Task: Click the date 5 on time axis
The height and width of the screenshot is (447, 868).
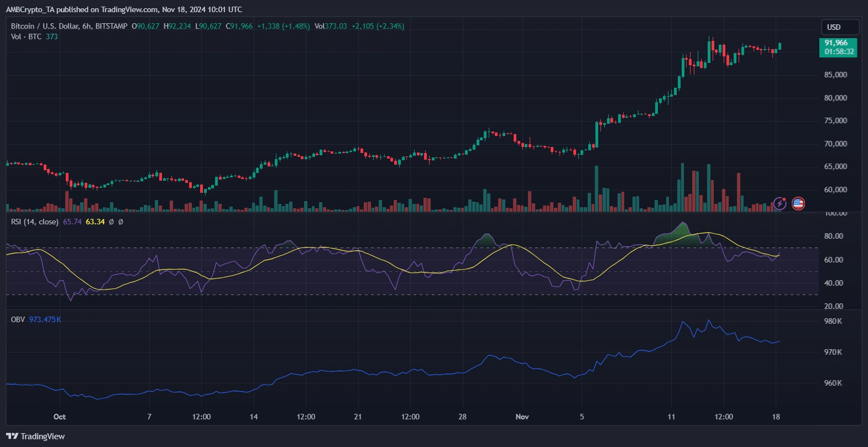Action: point(582,417)
